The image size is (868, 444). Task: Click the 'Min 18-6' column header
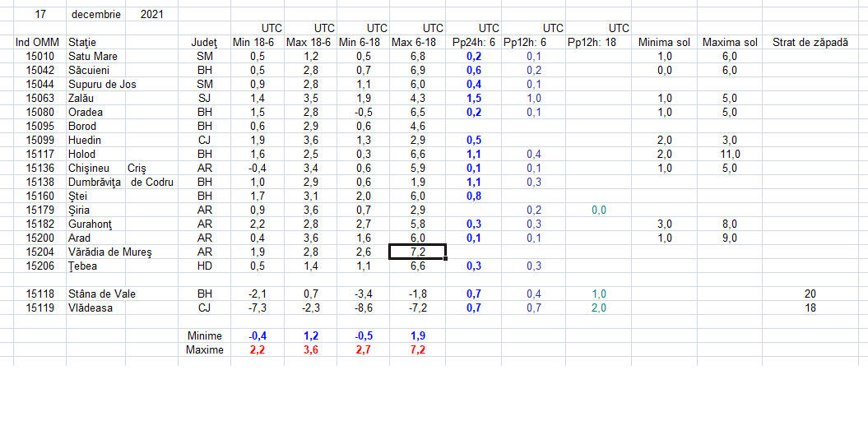(258, 42)
